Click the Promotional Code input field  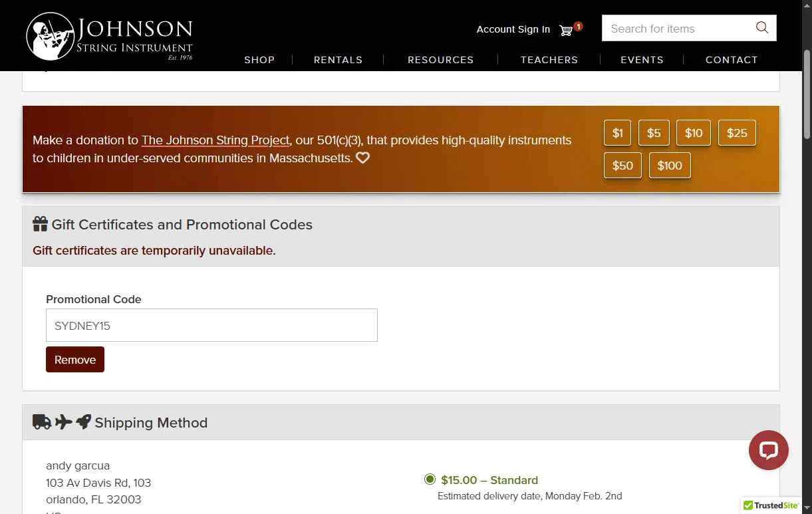[211, 325]
